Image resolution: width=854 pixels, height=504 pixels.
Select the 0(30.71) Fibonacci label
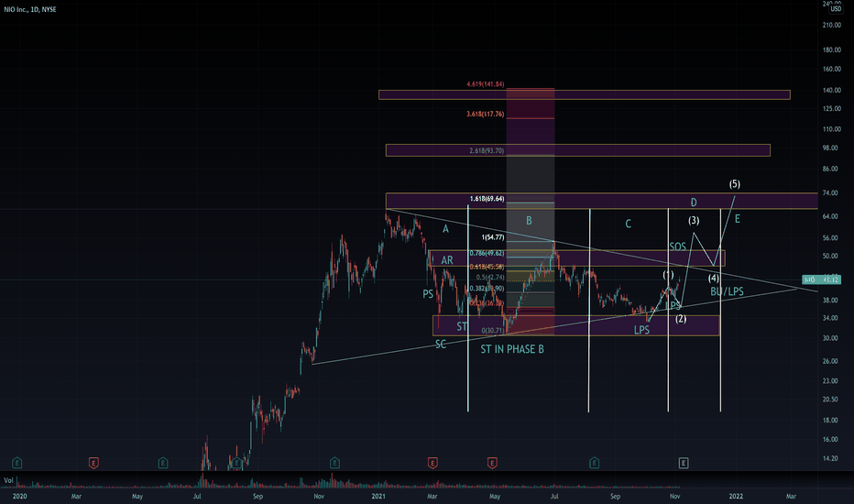(493, 330)
